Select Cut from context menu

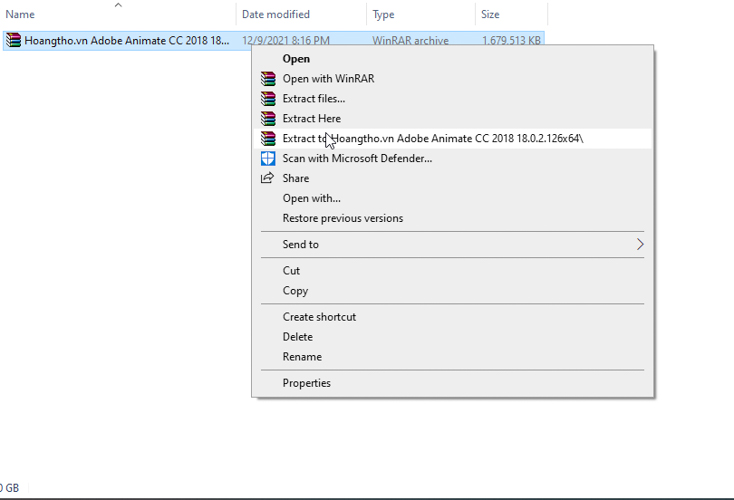[291, 271]
